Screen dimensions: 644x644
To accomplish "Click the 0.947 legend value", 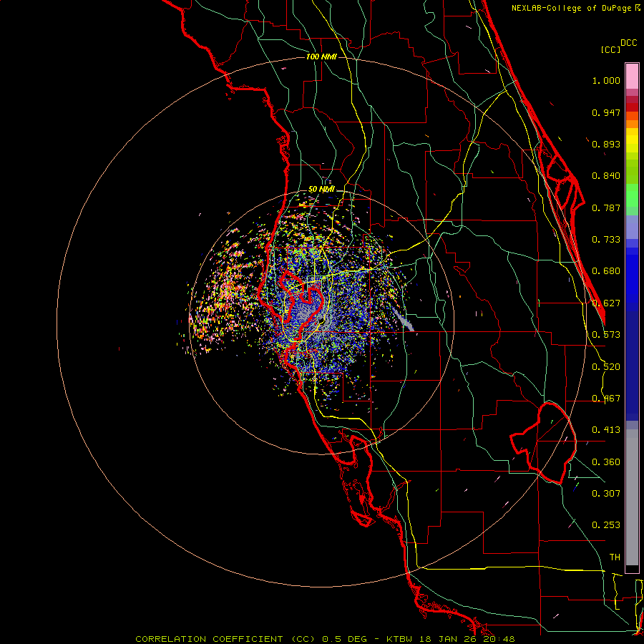I will [x=606, y=113].
